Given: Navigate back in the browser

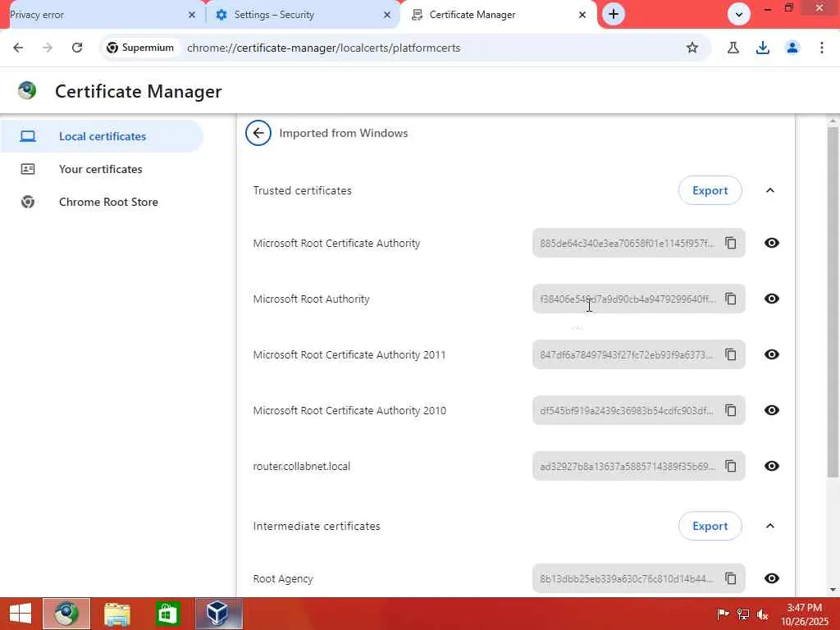Looking at the screenshot, I should 18,48.
